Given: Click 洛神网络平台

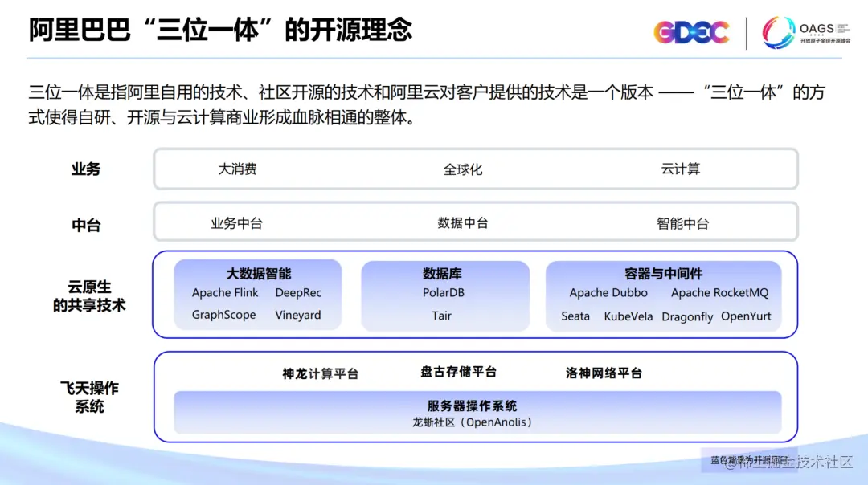Looking at the screenshot, I should coord(604,373).
